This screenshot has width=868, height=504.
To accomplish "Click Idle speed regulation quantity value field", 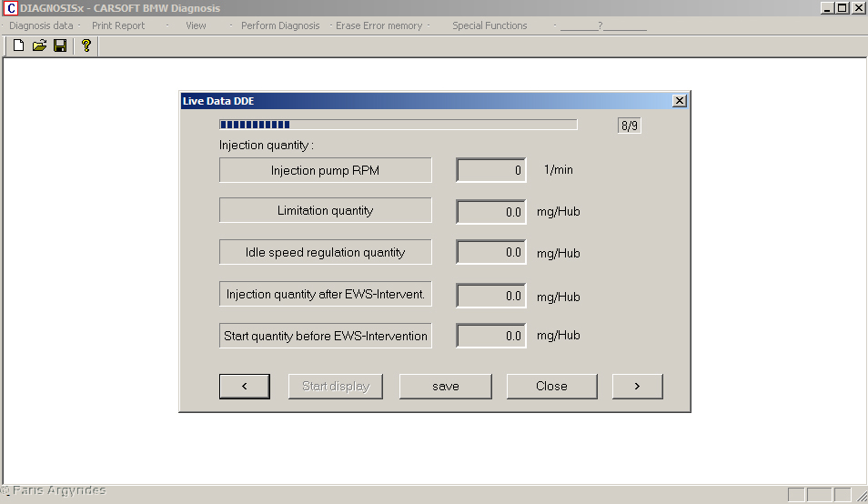I will (x=491, y=252).
